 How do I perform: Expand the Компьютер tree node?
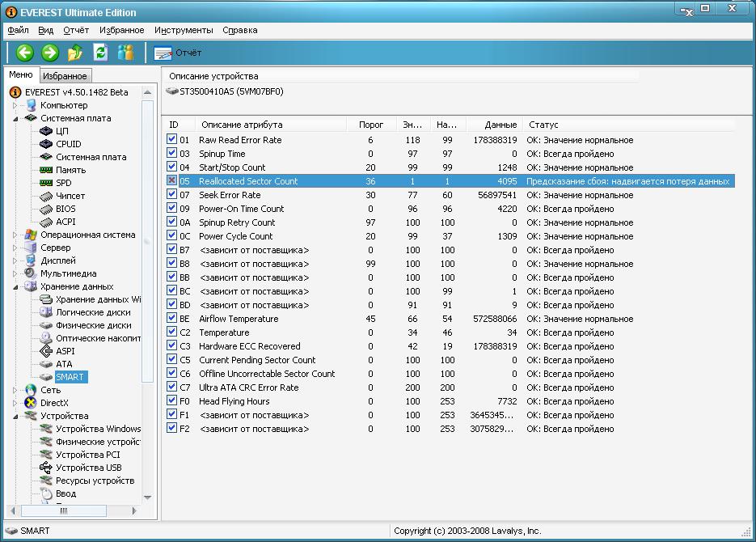(x=15, y=105)
